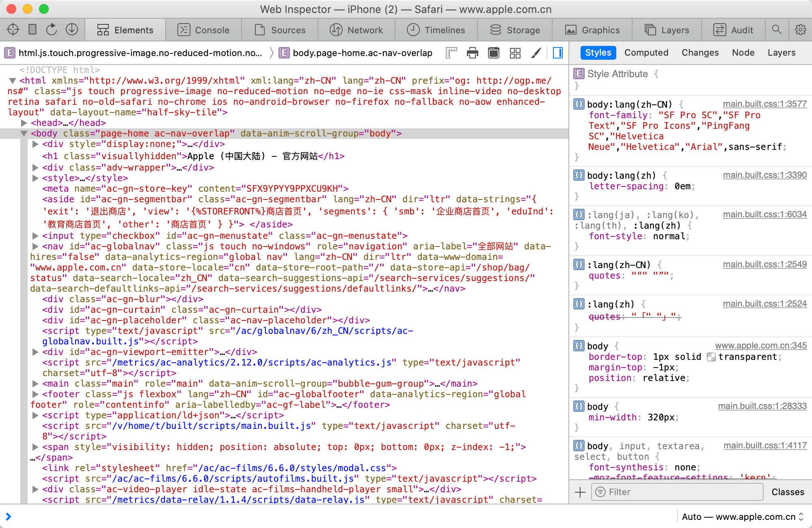Open main.built.css:1:28333 source link

pyautogui.click(x=762, y=406)
